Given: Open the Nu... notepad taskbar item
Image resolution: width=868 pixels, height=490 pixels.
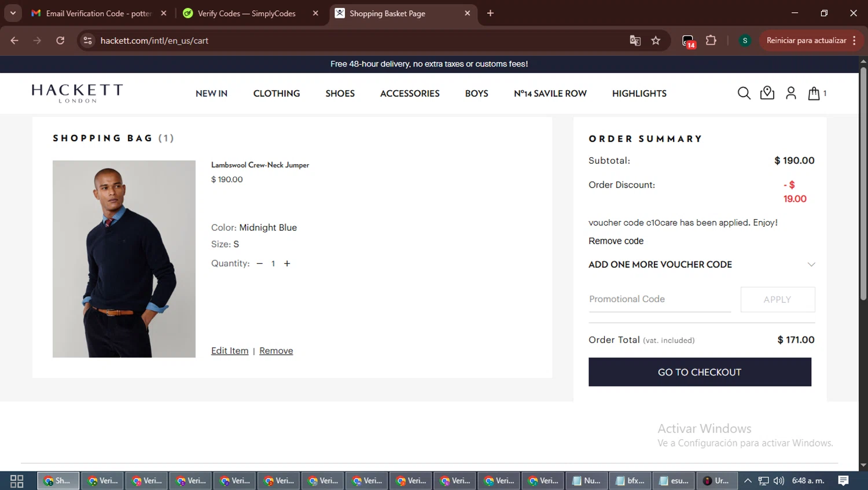Looking at the screenshot, I should (586, 481).
